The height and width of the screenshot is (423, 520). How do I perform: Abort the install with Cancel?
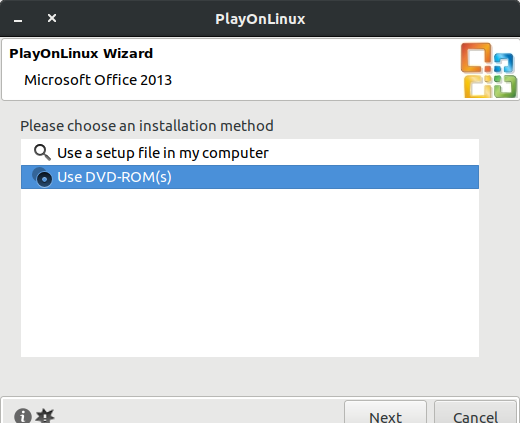[x=475, y=413]
